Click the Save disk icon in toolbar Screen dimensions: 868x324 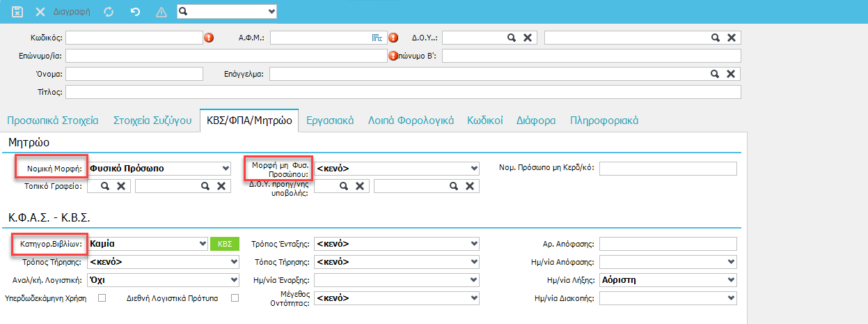tap(18, 12)
